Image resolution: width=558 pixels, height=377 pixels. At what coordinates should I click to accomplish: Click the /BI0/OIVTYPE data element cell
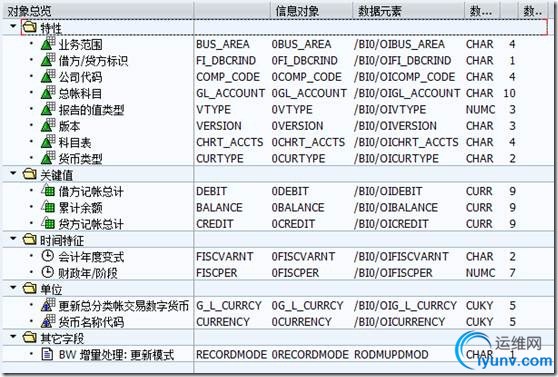[390, 110]
